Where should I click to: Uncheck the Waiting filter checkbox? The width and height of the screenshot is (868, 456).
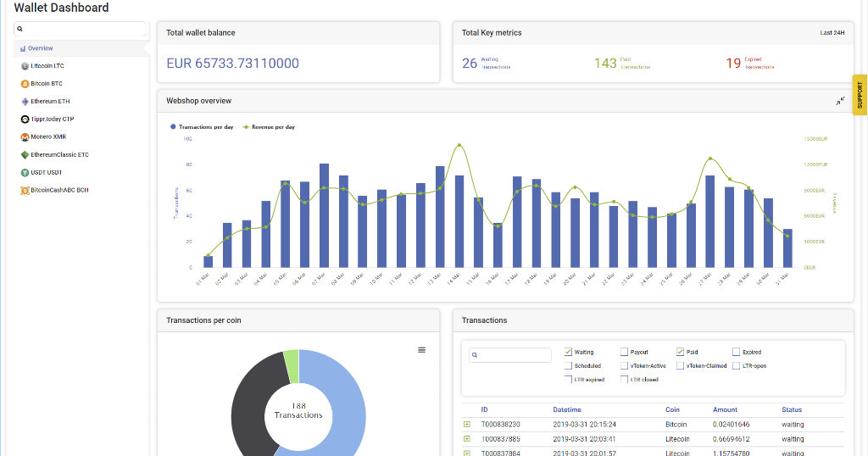coord(569,352)
